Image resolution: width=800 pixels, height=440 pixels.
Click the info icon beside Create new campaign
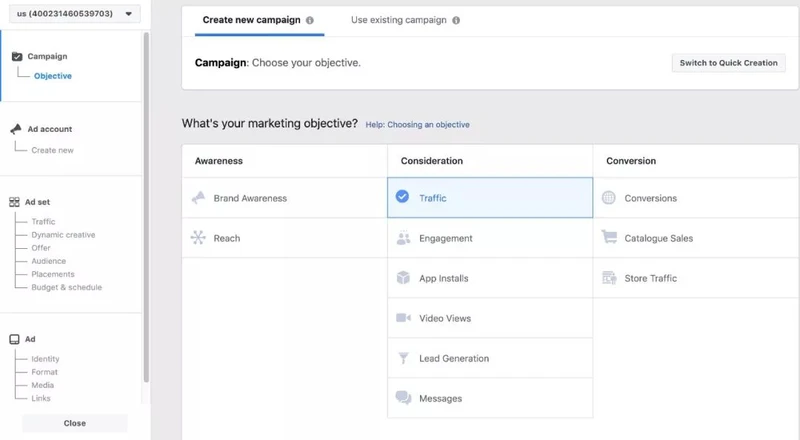pyautogui.click(x=310, y=20)
